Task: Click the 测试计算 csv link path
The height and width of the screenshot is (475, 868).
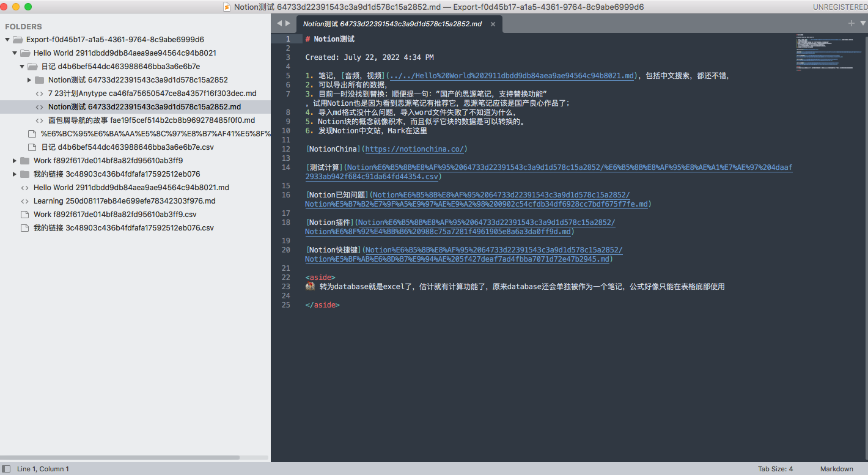Action: point(549,172)
